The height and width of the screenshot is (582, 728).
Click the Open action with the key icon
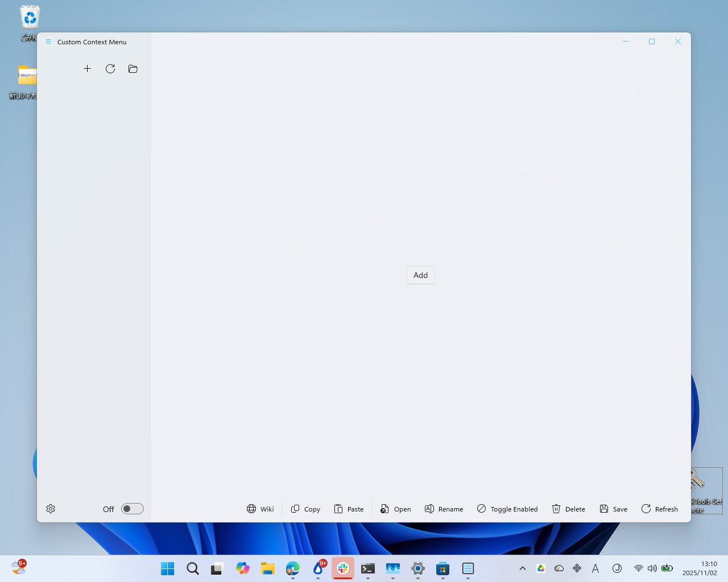pyautogui.click(x=395, y=509)
